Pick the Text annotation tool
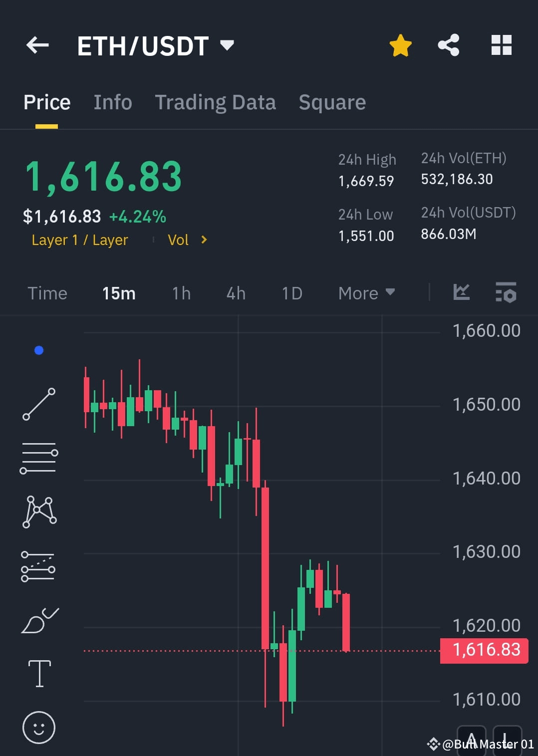 (39, 673)
